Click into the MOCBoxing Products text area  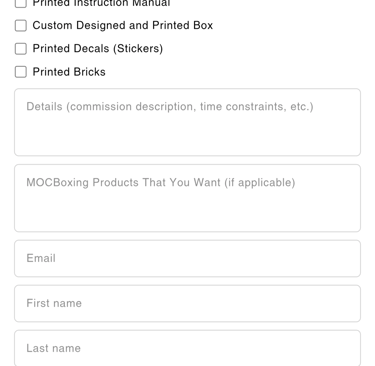point(187,198)
